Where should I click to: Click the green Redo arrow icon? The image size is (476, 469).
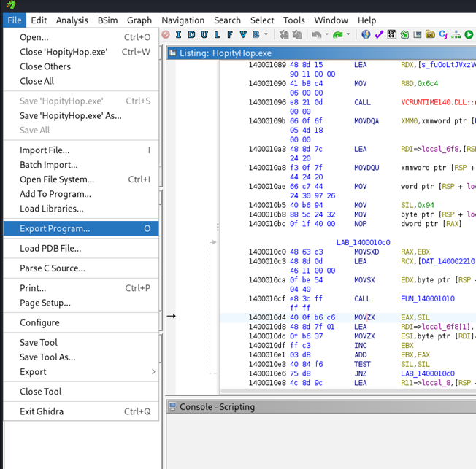(x=337, y=35)
